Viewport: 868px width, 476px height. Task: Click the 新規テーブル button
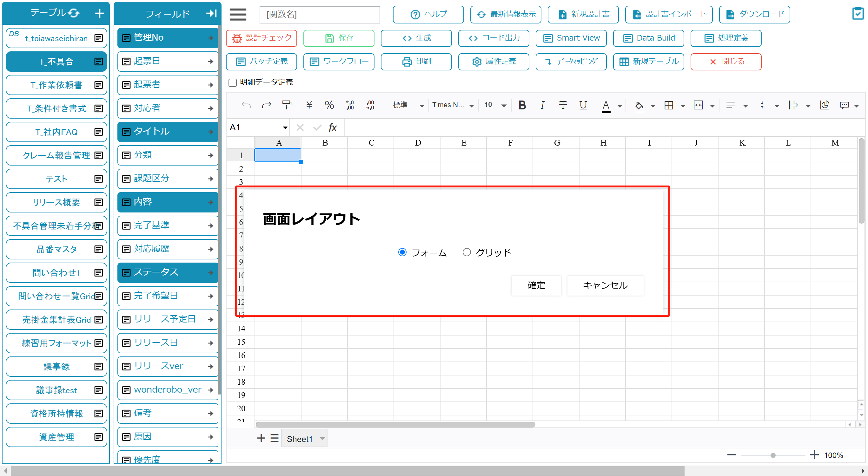click(x=649, y=62)
